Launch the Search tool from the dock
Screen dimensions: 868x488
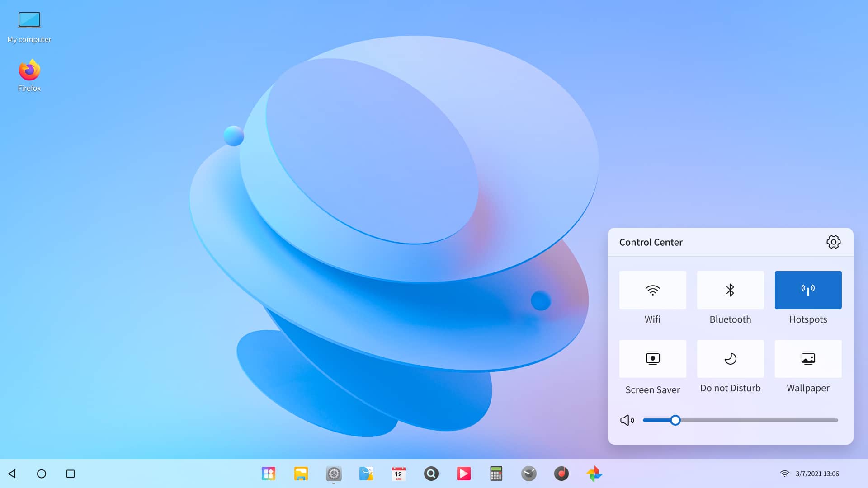tap(431, 474)
